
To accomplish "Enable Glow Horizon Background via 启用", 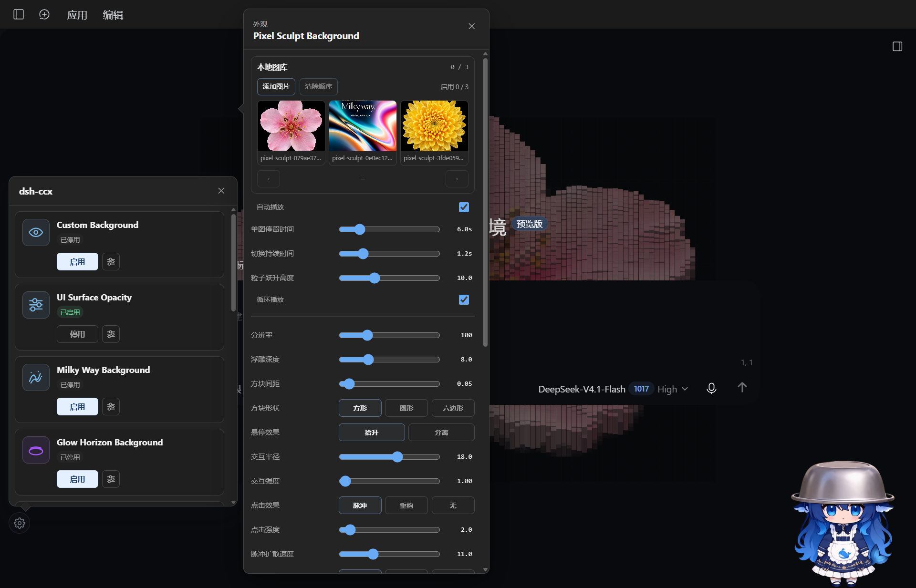I will pos(77,479).
